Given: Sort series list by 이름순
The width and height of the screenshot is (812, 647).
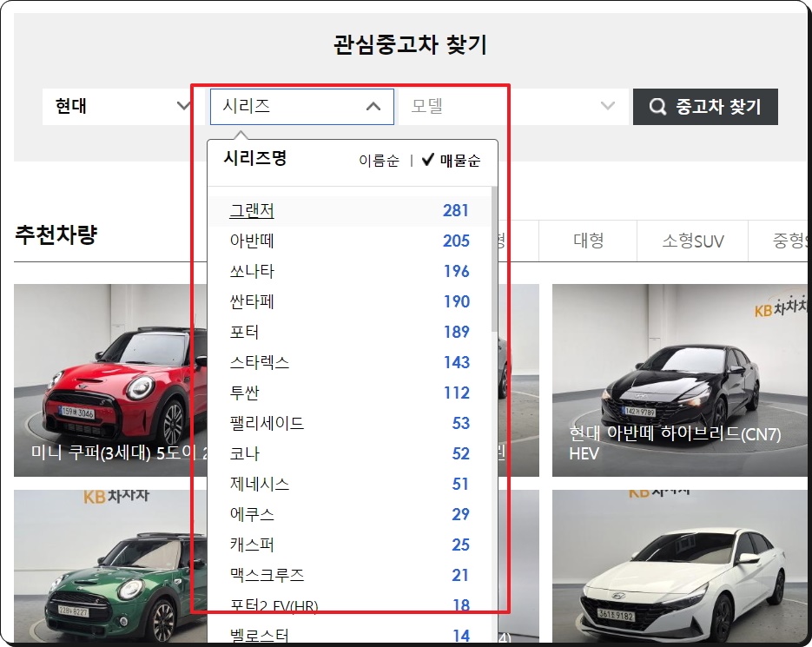Looking at the screenshot, I should [x=379, y=161].
